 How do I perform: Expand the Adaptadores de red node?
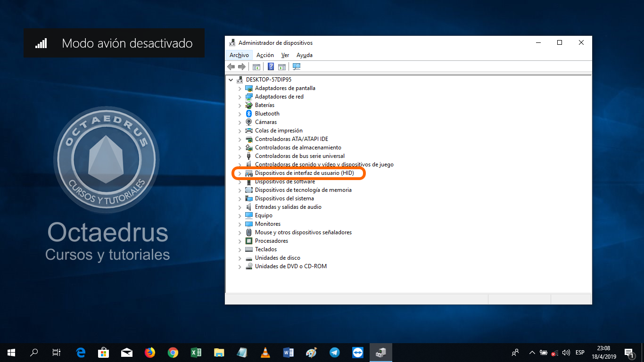point(239,97)
